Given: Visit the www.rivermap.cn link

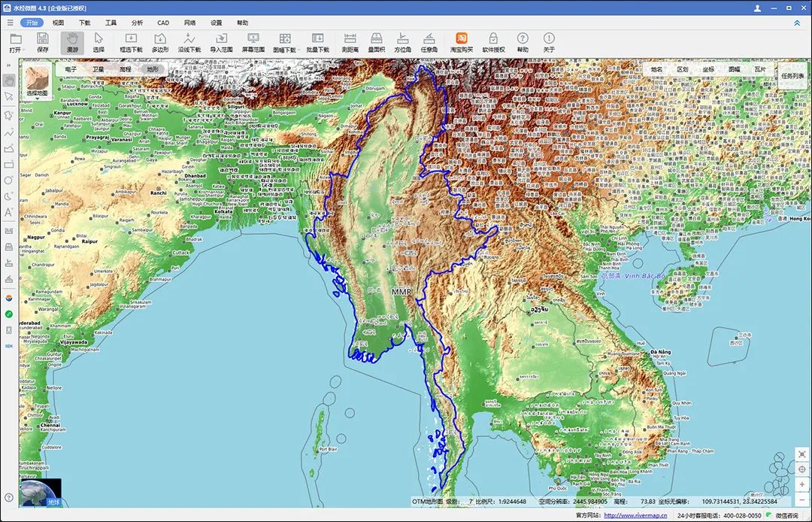Looking at the screenshot, I should [x=635, y=515].
